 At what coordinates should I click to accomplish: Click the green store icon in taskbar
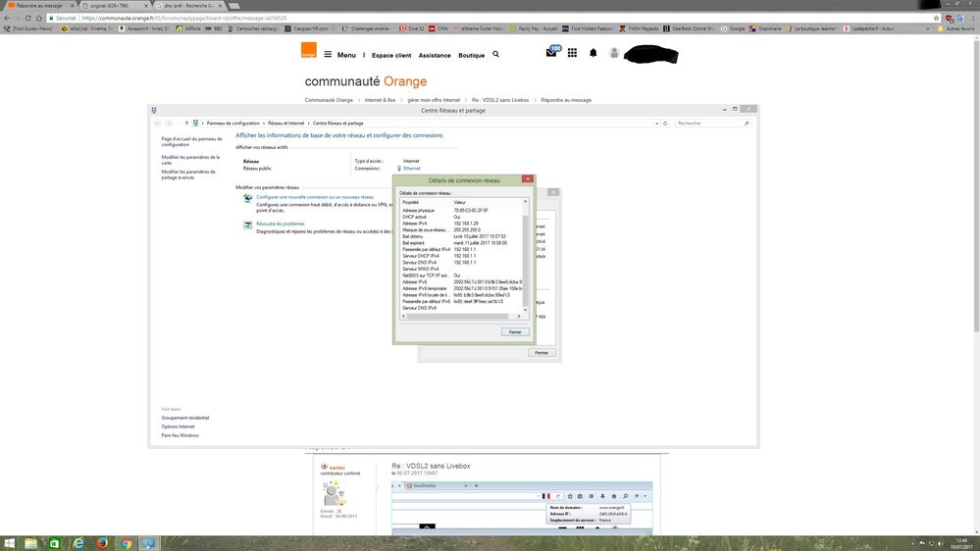tap(54, 543)
